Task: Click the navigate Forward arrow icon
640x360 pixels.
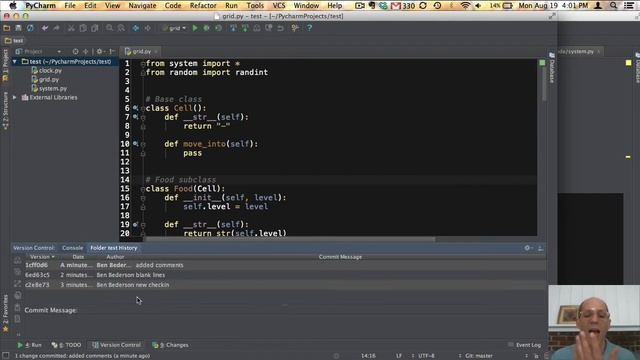Action: pos(147,28)
